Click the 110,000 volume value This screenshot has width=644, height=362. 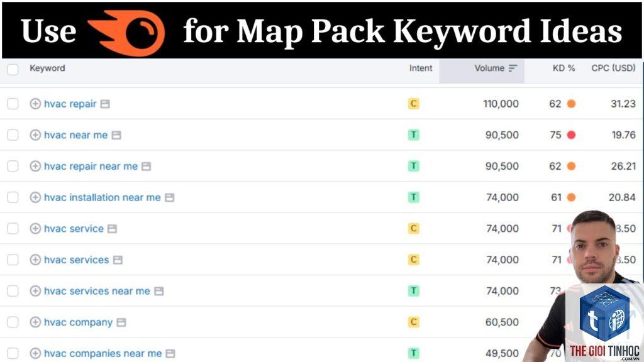501,104
